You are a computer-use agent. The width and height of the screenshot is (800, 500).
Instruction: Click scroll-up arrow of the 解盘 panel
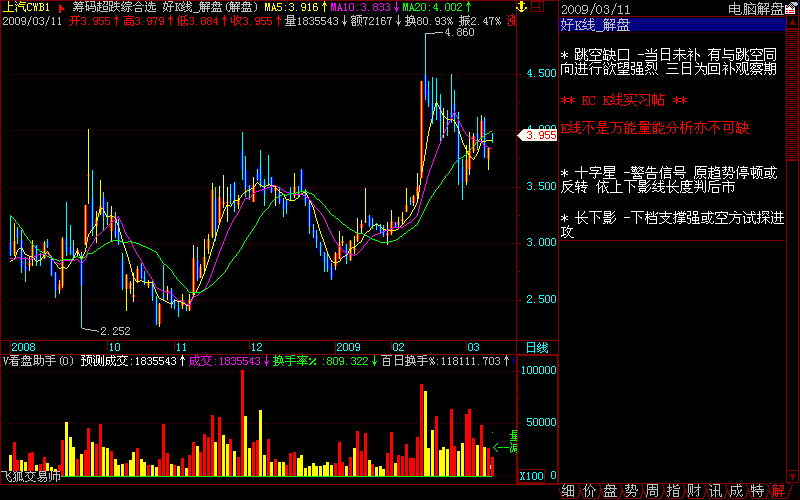point(792,23)
